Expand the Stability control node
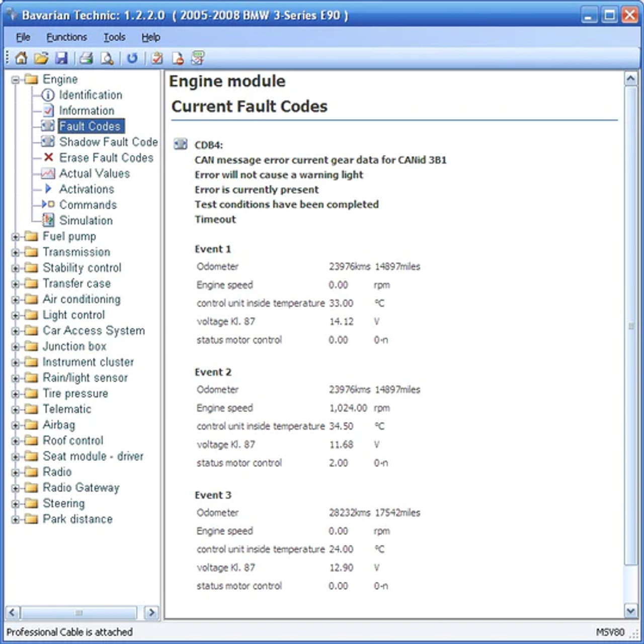This screenshot has height=644, width=644. [16, 268]
